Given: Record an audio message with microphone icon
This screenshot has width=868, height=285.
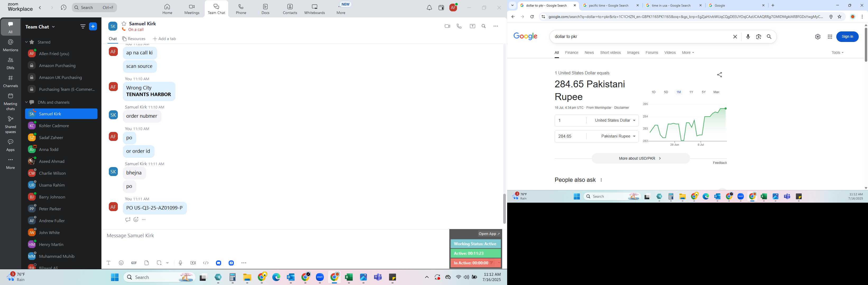Looking at the screenshot, I should click(180, 263).
